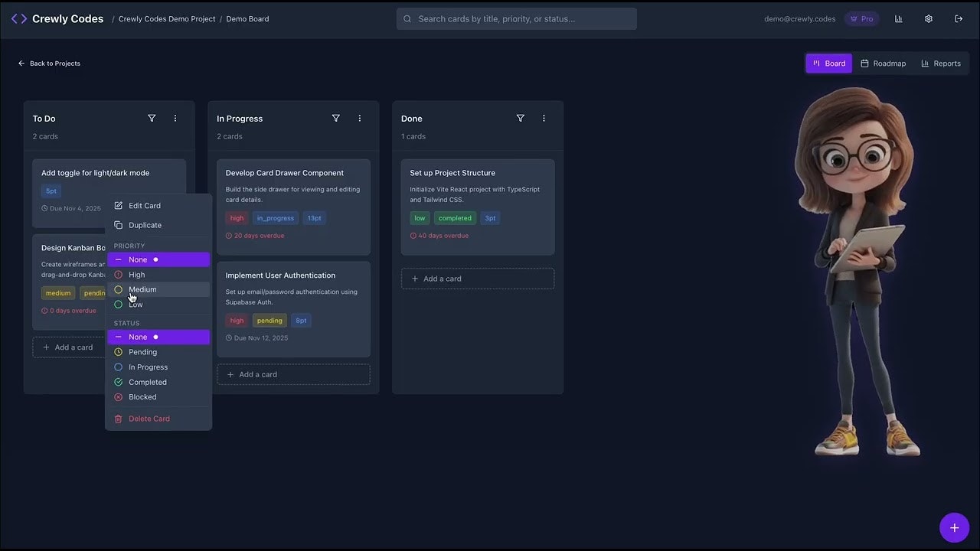The image size is (980, 551).
Task: Add a card to In Progress column
Action: [x=293, y=374]
